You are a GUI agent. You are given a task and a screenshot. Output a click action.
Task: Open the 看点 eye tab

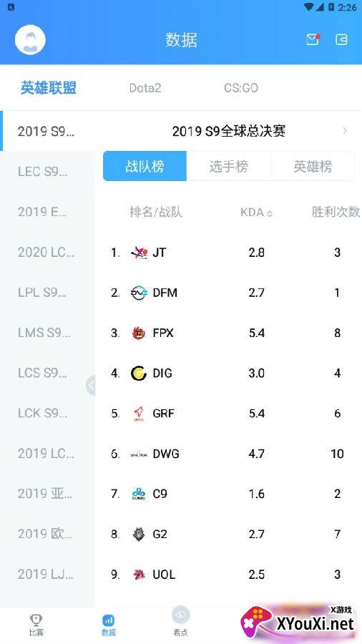click(x=180, y=621)
